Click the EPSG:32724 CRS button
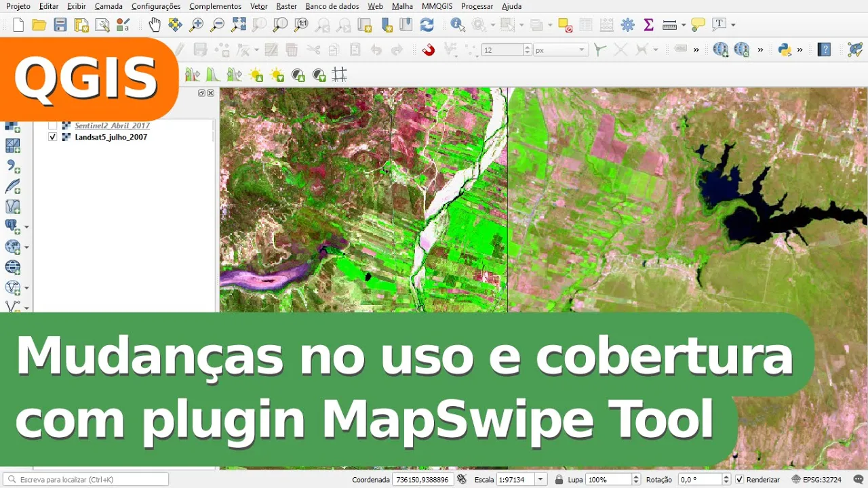The image size is (868, 488). click(x=816, y=479)
